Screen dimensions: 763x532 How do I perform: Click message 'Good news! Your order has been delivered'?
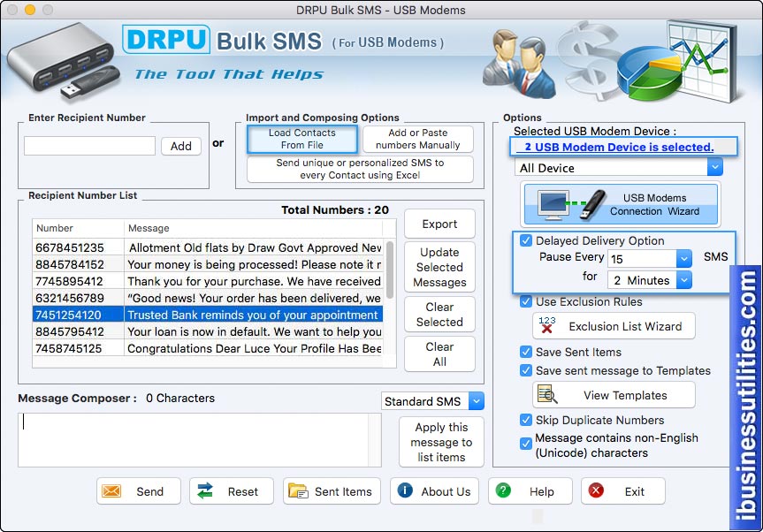point(255,298)
